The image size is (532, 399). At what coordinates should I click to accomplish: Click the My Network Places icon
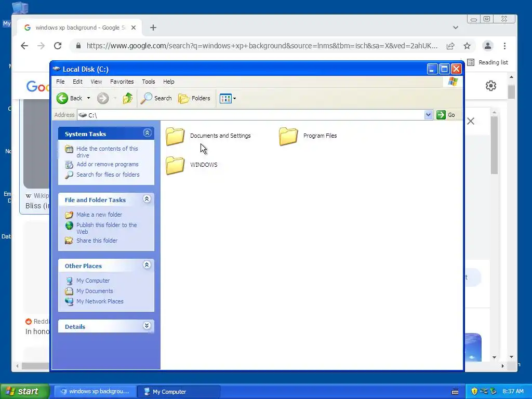[69, 302]
